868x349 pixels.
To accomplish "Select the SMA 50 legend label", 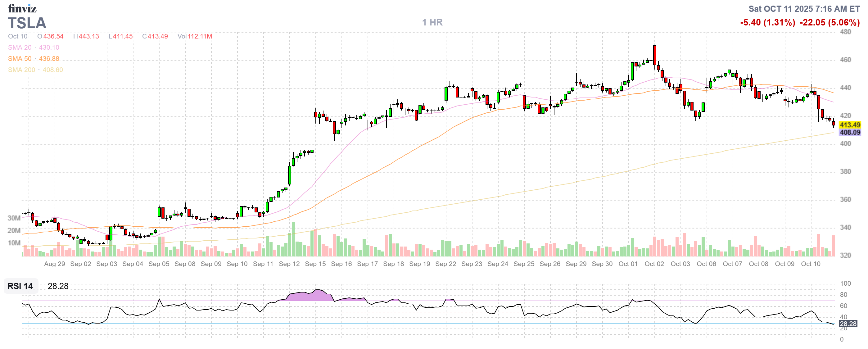I will [20, 59].
